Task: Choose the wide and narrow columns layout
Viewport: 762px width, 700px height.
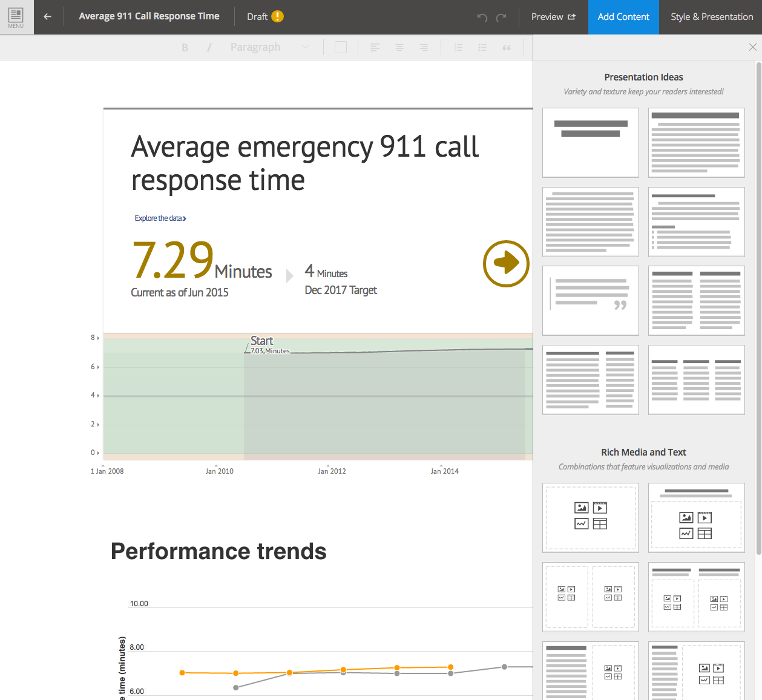Action: [591, 380]
